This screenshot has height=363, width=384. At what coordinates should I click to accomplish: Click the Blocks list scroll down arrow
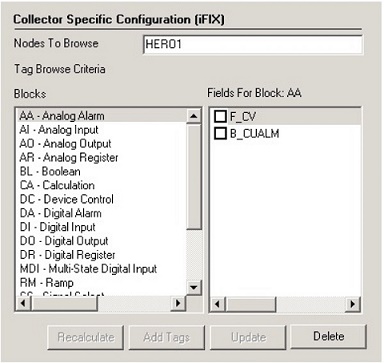pyautogui.click(x=194, y=287)
